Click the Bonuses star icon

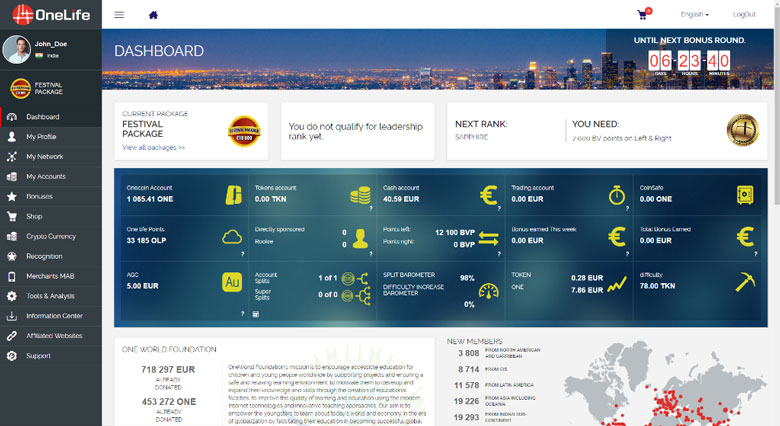(12, 197)
